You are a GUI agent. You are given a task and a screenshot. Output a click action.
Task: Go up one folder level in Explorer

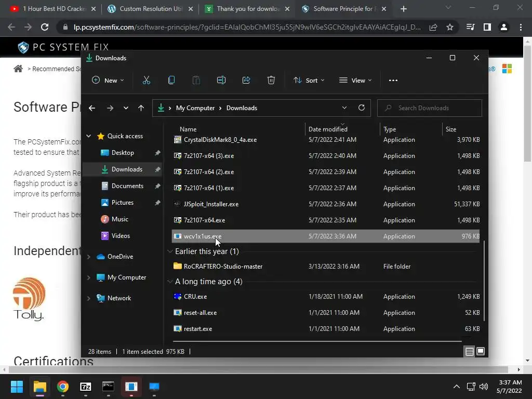point(141,108)
